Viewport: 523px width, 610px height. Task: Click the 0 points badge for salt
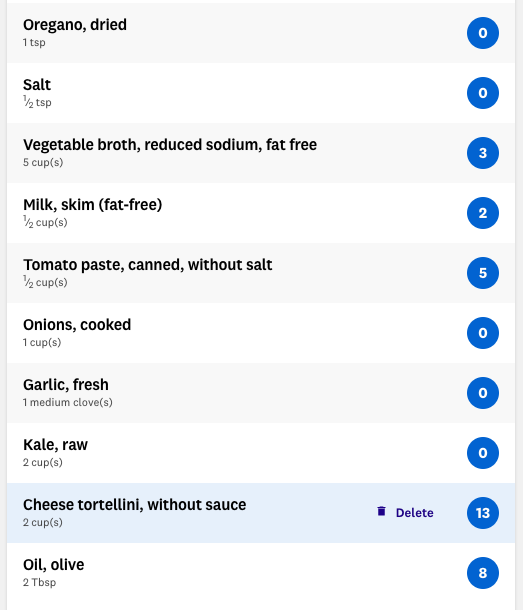(483, 93)
